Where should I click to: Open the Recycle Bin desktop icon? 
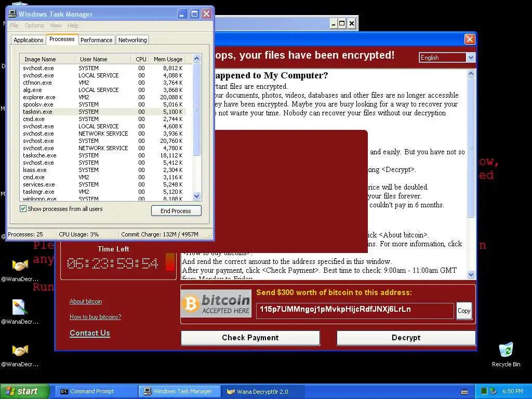point(506,355)
